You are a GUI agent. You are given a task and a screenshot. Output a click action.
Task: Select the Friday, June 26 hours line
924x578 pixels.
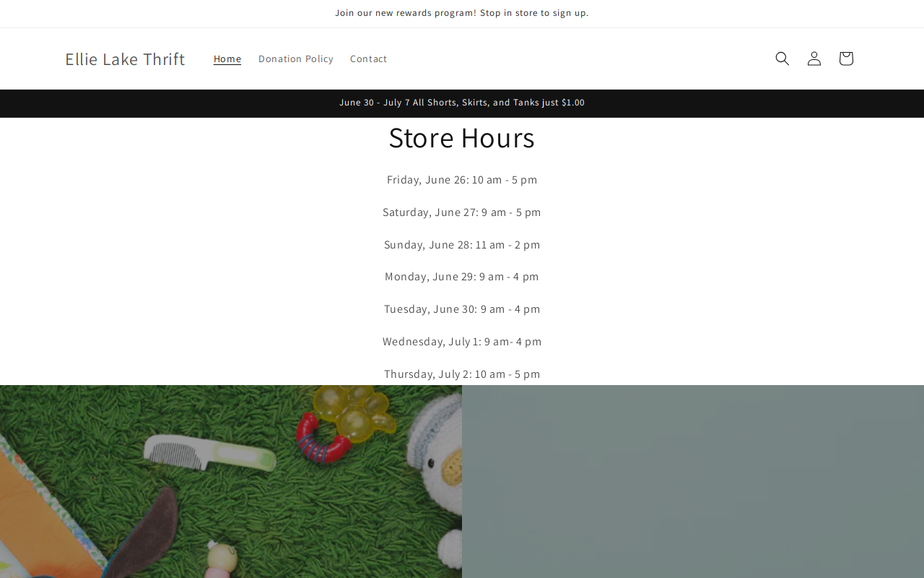point(462,180)
